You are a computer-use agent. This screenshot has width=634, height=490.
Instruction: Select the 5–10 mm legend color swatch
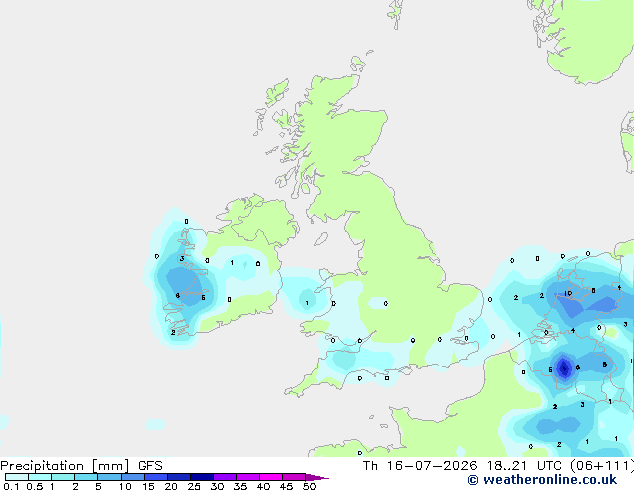coord(109,477)
